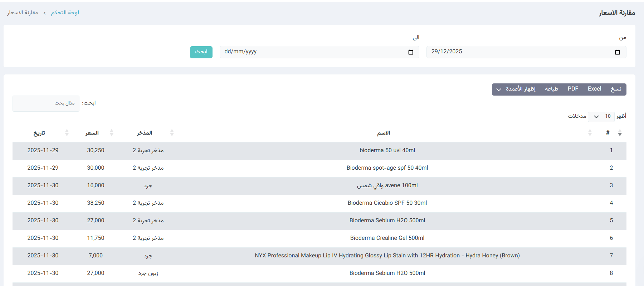Go to لوحة التحكم breadcrumb link
Image resolution: width=644 pixels, height=286 pixels.
(x=65, y=13)
